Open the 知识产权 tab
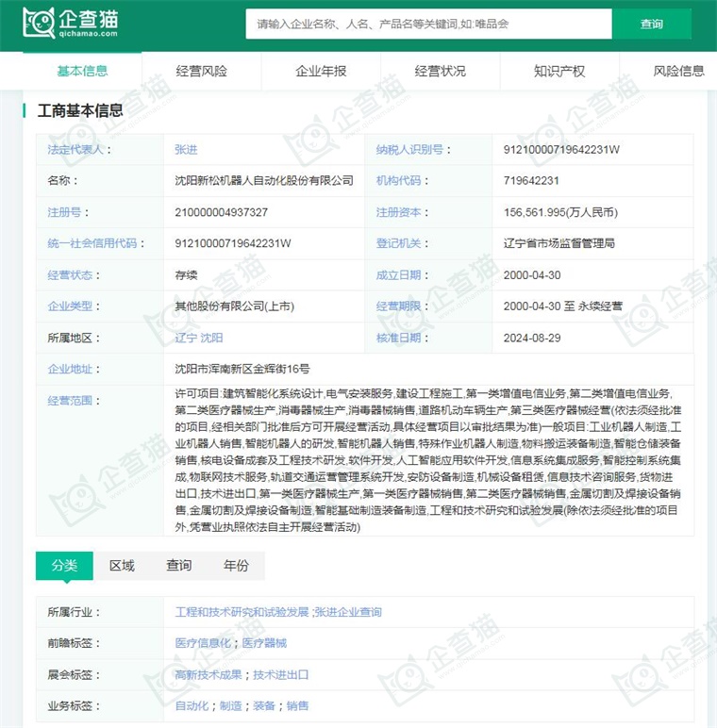717x728 pixels. point(559,71)
